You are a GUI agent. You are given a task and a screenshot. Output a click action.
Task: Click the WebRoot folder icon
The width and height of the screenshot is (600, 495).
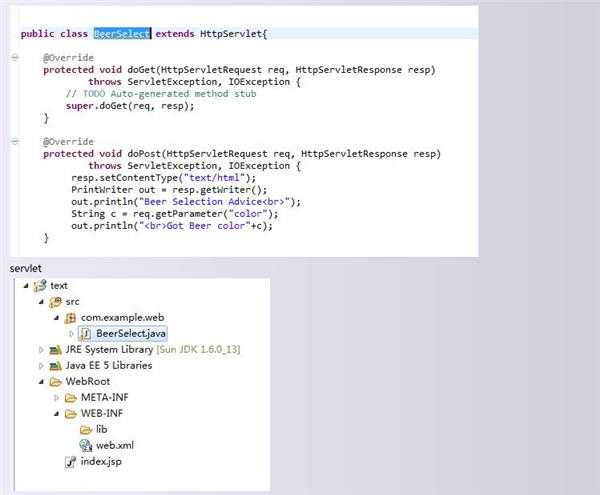tap(55, 382)
